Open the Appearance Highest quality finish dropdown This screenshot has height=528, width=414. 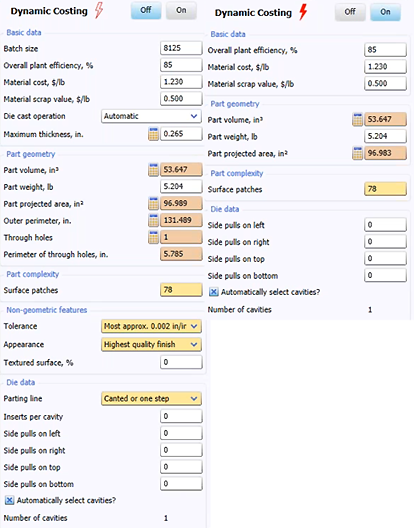[151, 344]
